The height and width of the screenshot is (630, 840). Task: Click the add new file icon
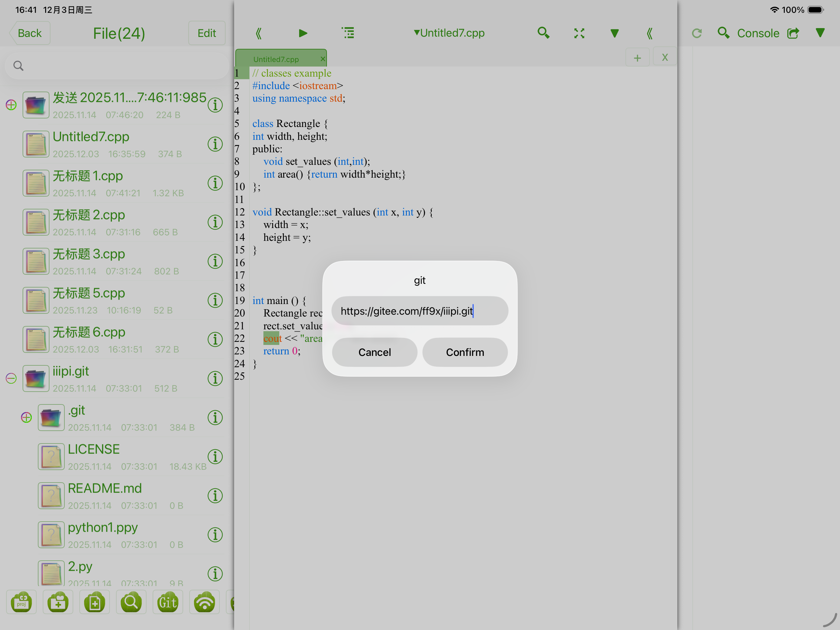pos(95,602)
